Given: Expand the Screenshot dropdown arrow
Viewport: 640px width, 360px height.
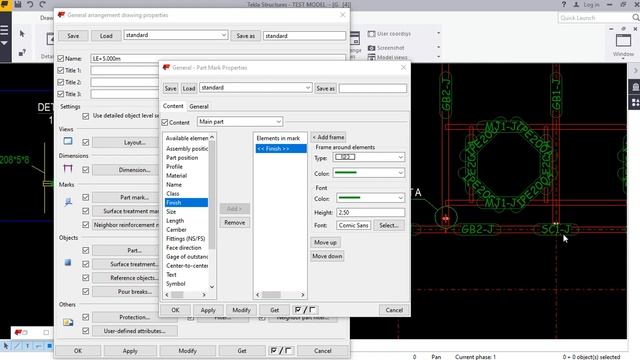Looking at the screenshot, I should (438, 47).
